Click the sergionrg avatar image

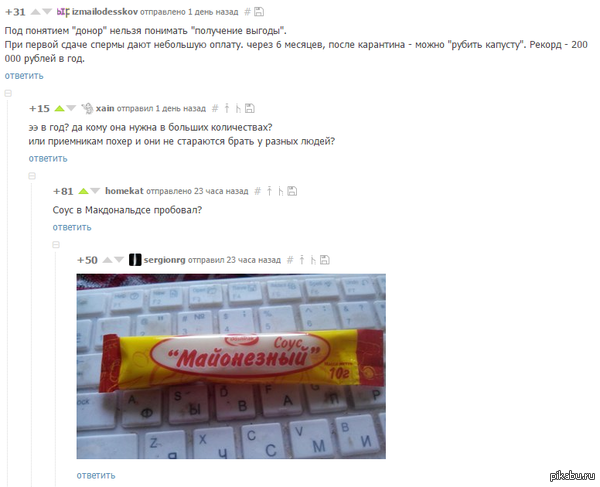coord(135,260)
